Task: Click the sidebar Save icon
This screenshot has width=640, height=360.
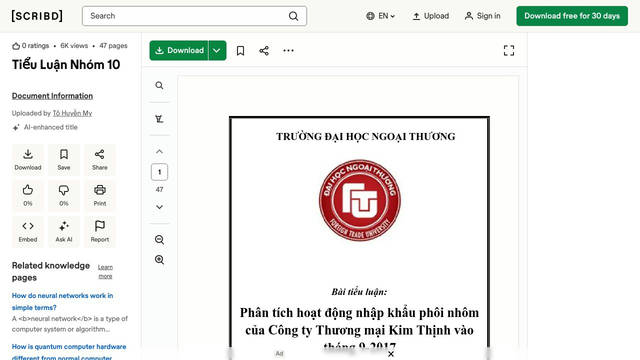Action: point(64,160)
